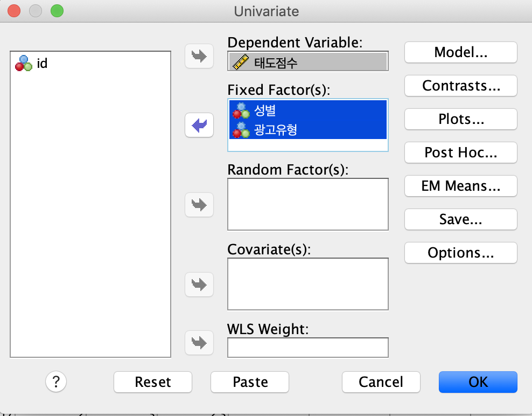Click the arrow button beside Dependent Variable
The height and width of the screenshot is (416, 532).
(199, 57)
